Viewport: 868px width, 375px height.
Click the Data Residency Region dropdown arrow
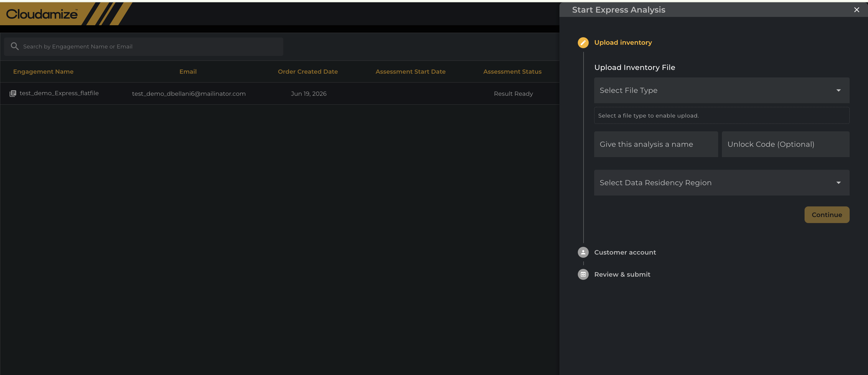pos(838,182)
